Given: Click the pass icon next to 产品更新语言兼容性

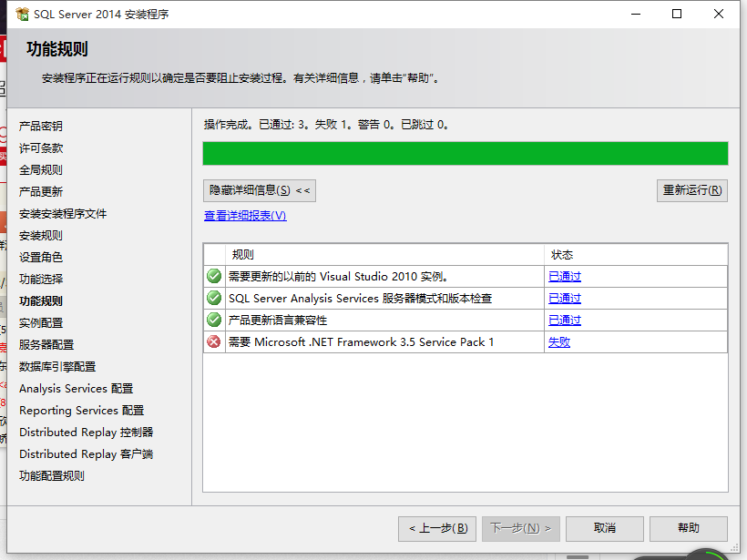Looking at the screenshot, I should [x=213, y=320].
